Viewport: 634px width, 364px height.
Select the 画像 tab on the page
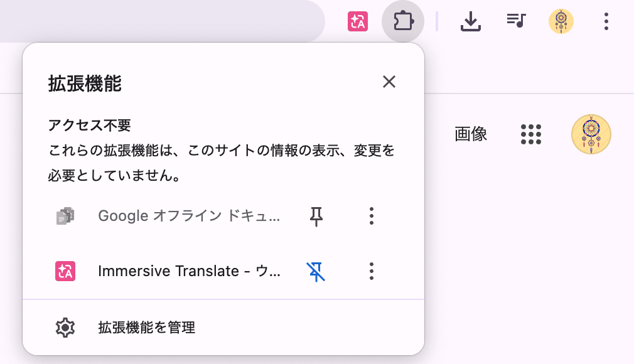pyautogui.click(x=470, y=134)
